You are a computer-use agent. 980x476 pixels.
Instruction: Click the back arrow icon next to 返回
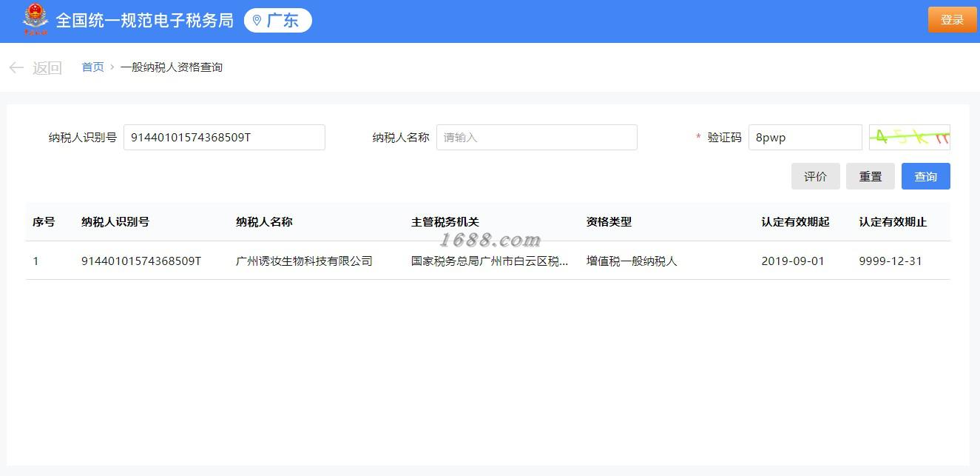(x=16, y=68)
